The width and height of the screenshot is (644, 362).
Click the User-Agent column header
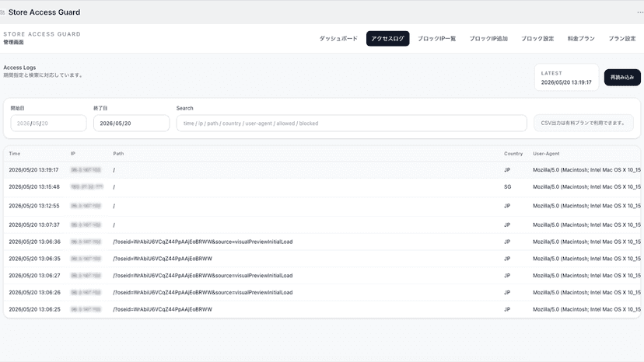(x=546, y=154)
